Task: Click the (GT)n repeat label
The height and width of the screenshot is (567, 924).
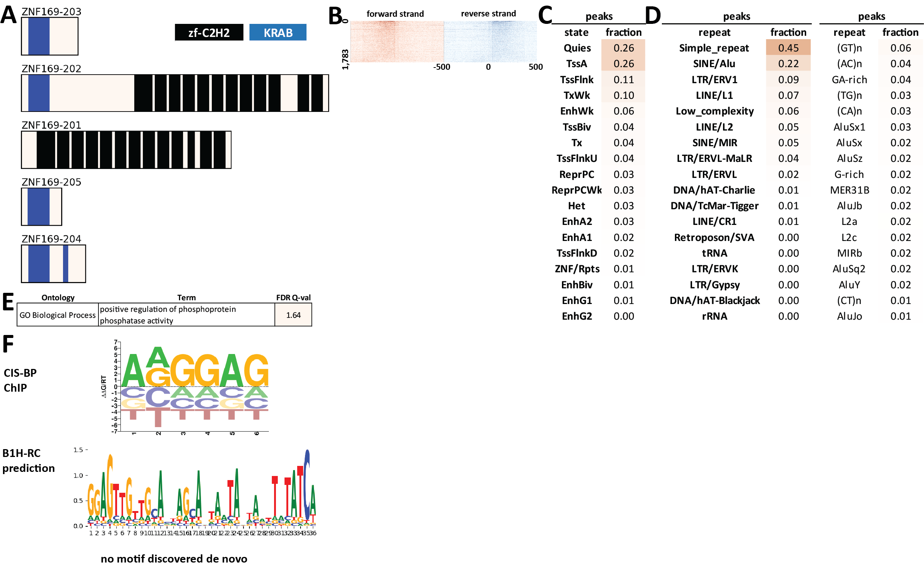Action: tap(849, 48)
